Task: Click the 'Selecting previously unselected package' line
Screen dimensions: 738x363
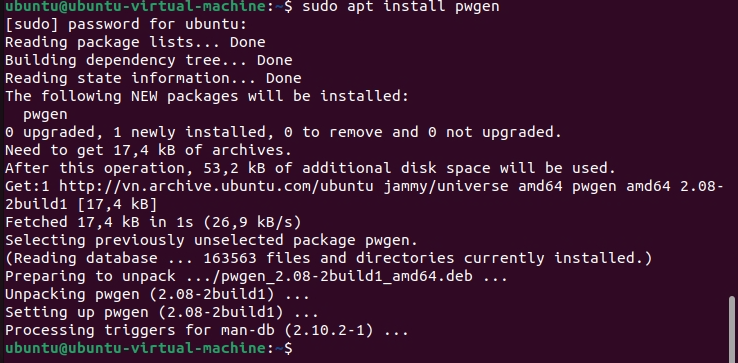Action: coord(211,241)
